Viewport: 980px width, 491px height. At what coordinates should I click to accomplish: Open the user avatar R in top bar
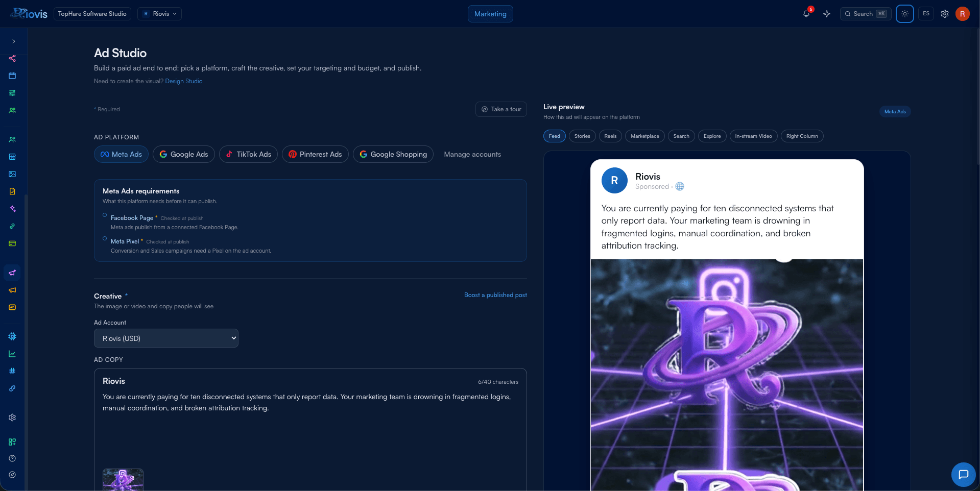pyautogui.click(x=963, y=14)
